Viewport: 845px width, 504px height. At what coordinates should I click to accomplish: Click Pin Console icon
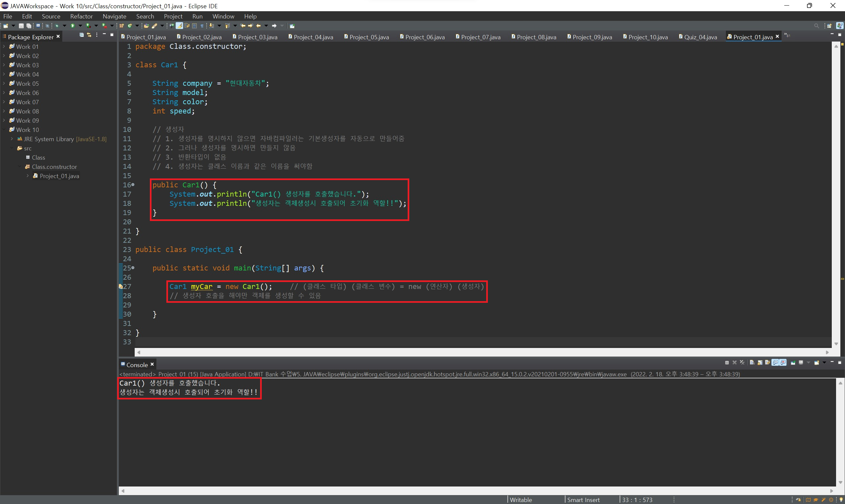793,363
